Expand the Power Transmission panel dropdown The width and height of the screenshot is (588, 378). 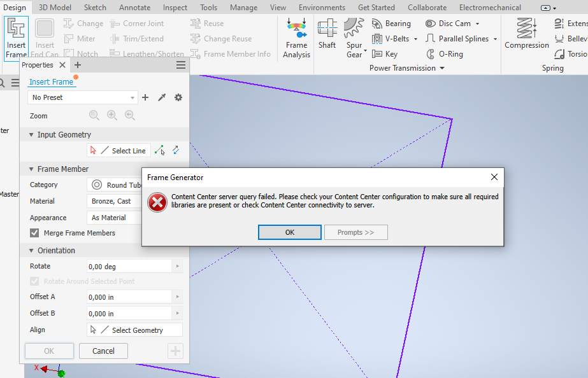(442, 68)
